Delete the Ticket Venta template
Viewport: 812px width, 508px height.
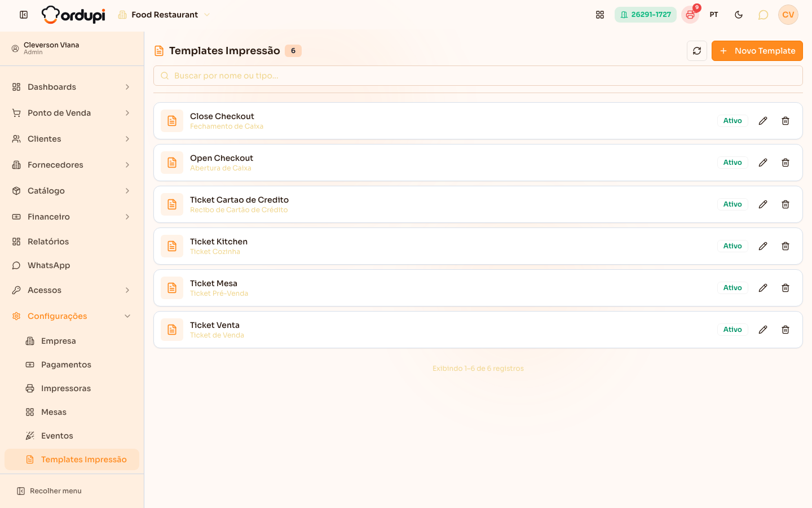pos(785,330)
